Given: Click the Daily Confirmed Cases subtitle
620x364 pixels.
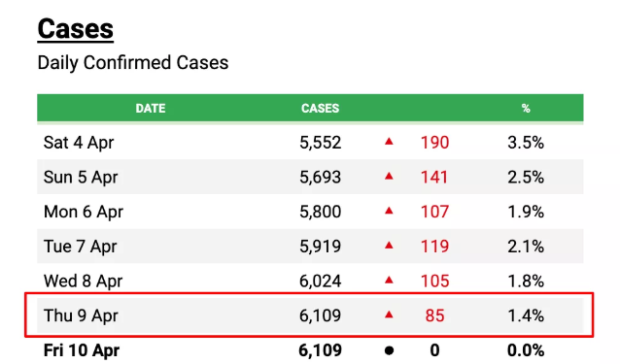Looking at the screenshot, I should (x=133, y=62).
